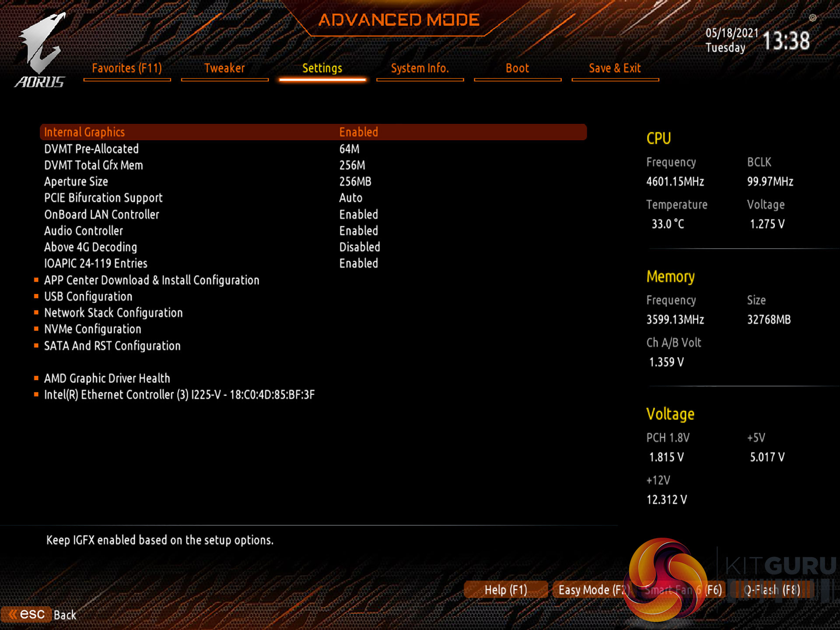Open Q-Flash (F8) utility
840x630 pixels.
click(x=772, y=590)
